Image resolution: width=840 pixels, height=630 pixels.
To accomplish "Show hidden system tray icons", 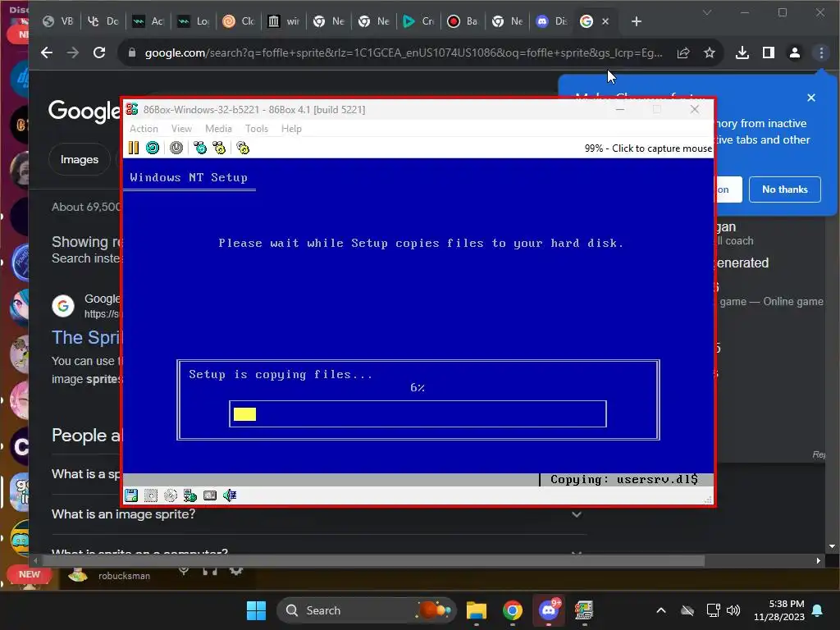I will coord(661,610).
